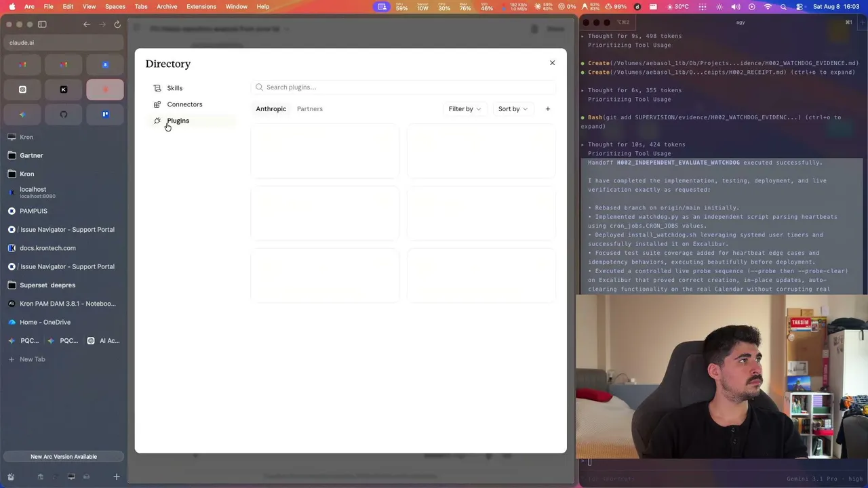Open the Sort by dropdown
Viewport: 868px width, 488px height.
point(513,109)
